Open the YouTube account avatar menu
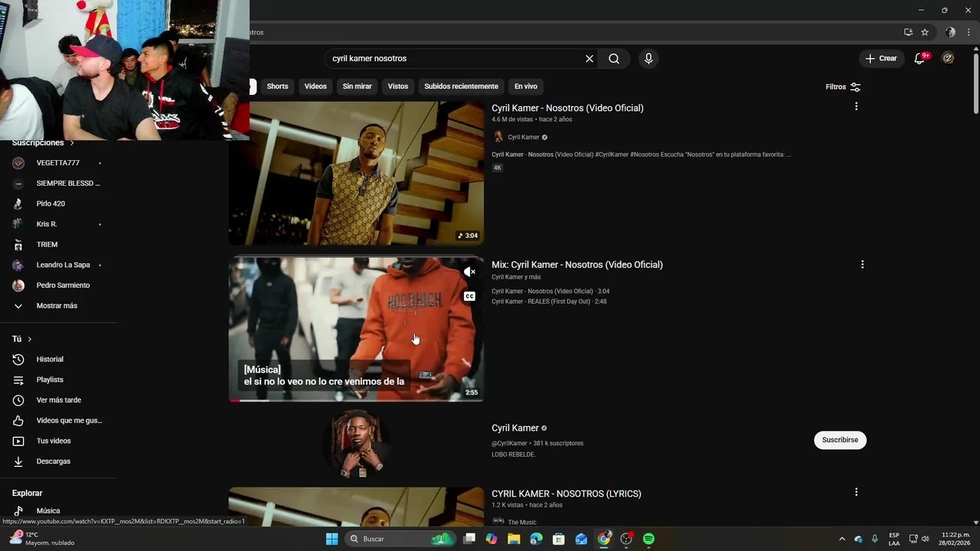This screenshot has height=551, width=980. coord(948,58)
